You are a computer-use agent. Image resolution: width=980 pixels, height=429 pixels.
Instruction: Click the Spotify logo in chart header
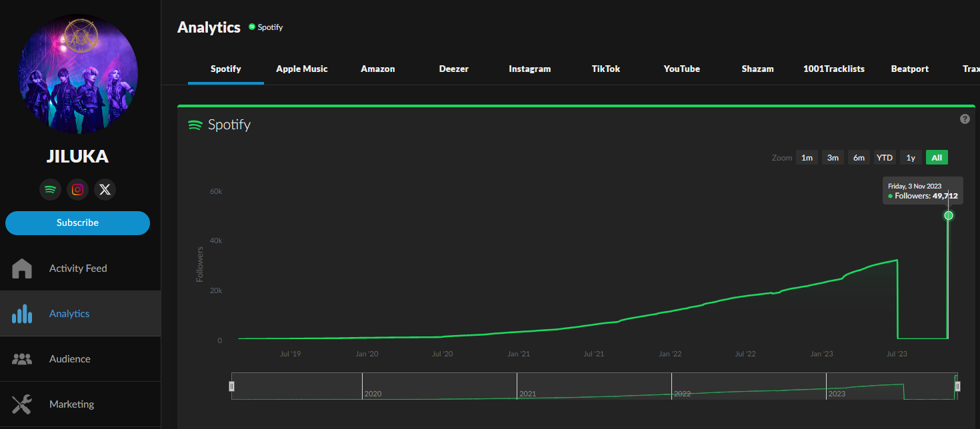(x=195, y=125)
